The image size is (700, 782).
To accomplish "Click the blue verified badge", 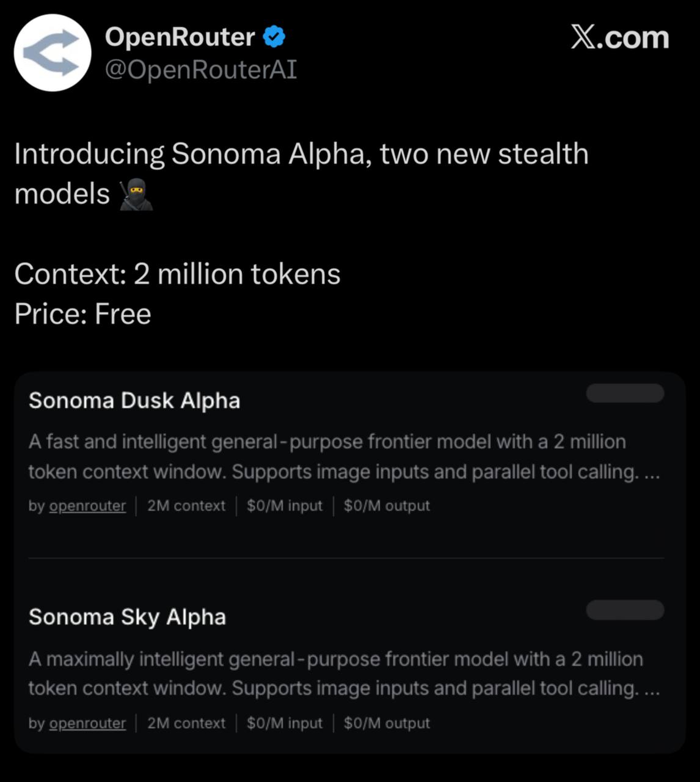I will tap(274, 37).
